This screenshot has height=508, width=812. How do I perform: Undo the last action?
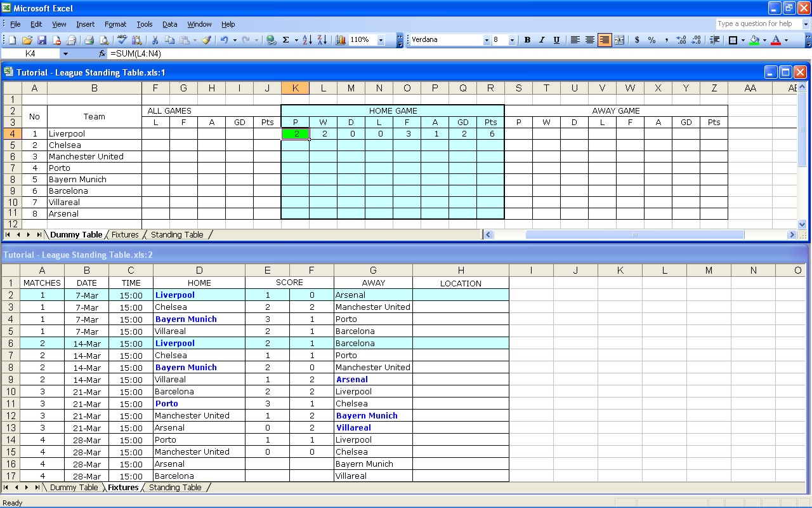coord(224,40)
